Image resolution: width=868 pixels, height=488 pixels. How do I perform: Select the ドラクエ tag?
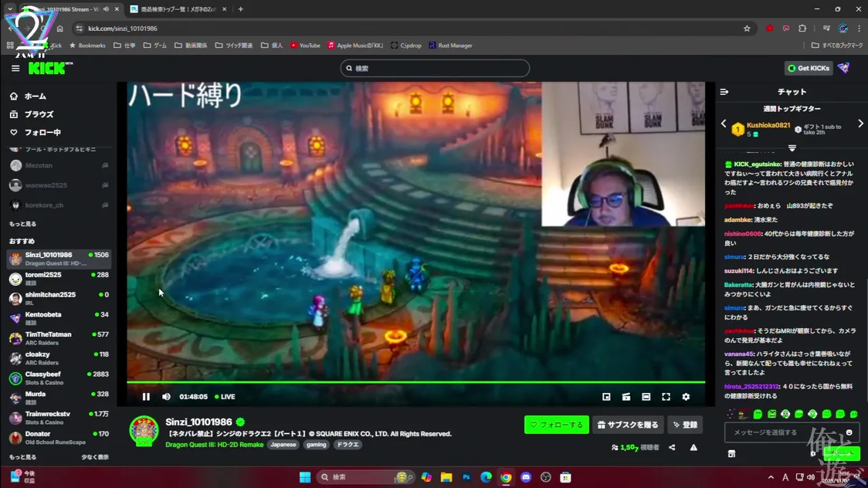pyautogui.click(x=347, y=445)
